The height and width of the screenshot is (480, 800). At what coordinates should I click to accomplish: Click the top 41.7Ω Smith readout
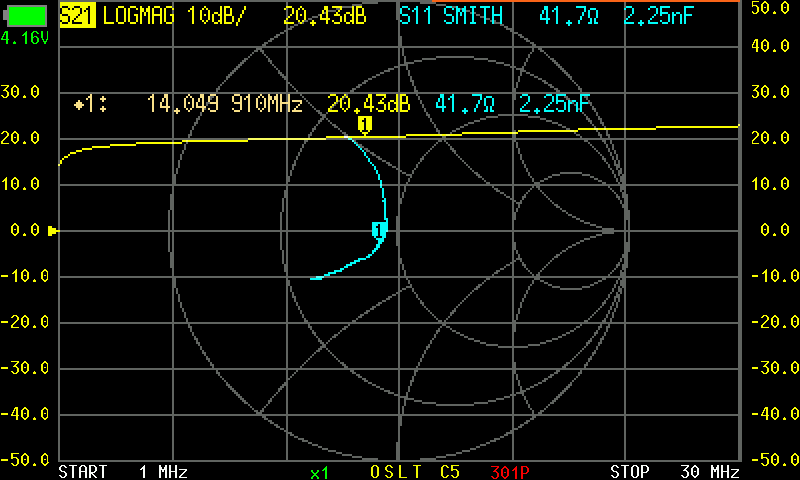click(569, 16)
